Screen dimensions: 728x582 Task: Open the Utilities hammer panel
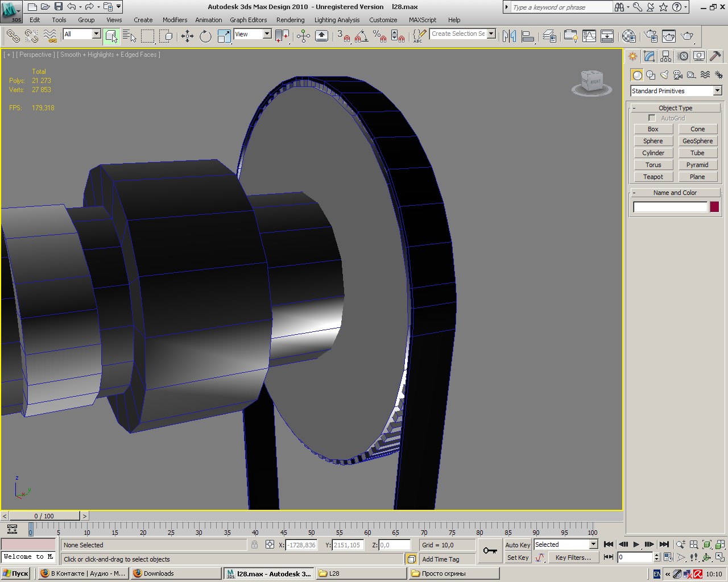click(x=715, y=56)
